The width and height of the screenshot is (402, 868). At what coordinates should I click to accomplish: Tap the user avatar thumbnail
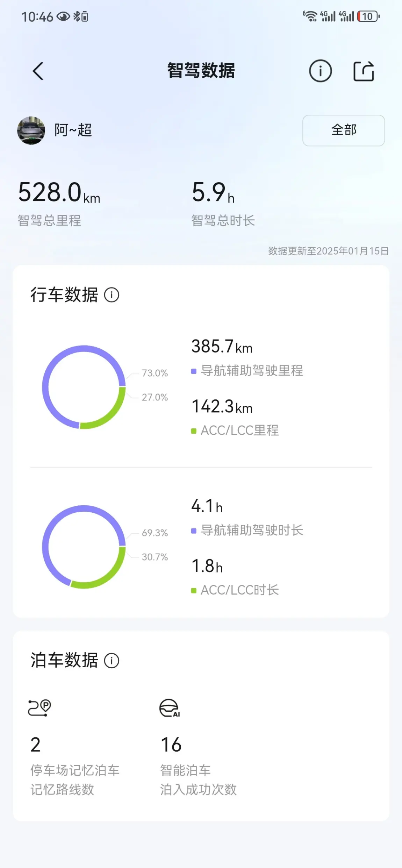31,130
